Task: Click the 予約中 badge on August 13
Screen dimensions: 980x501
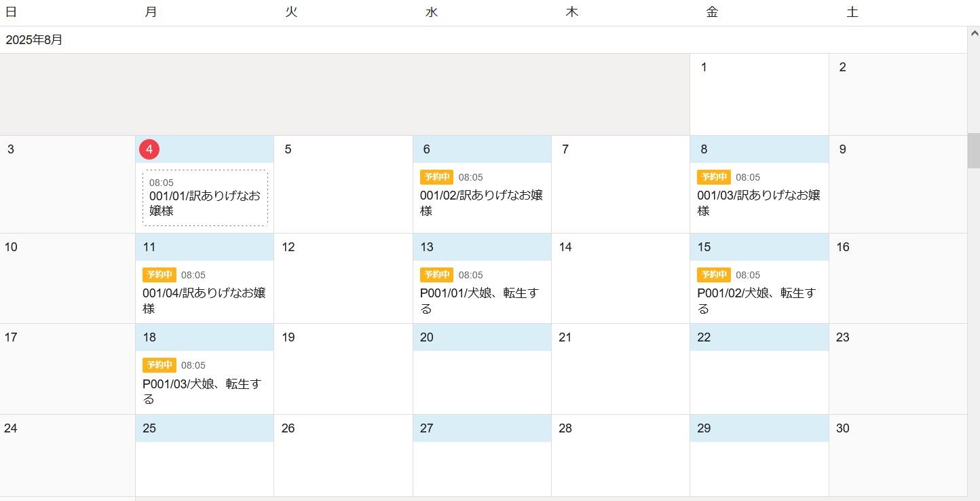Action: pos(436,275)
